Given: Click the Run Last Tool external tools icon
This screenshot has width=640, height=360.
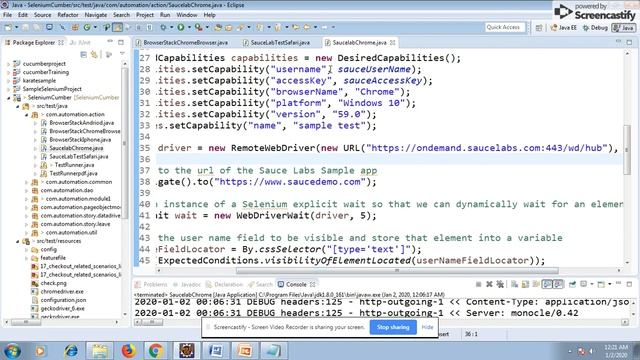Looking at the screenshot, I should coord(198,27).
